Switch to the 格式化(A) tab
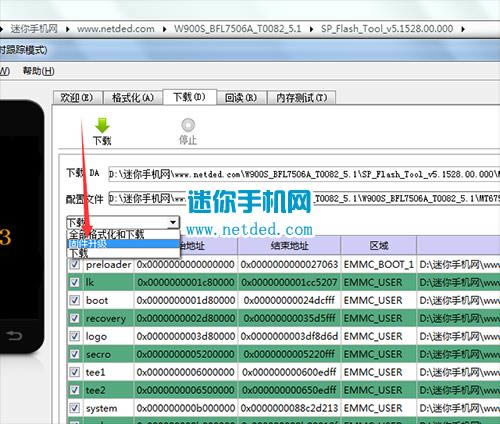 [x=133, y=98]
